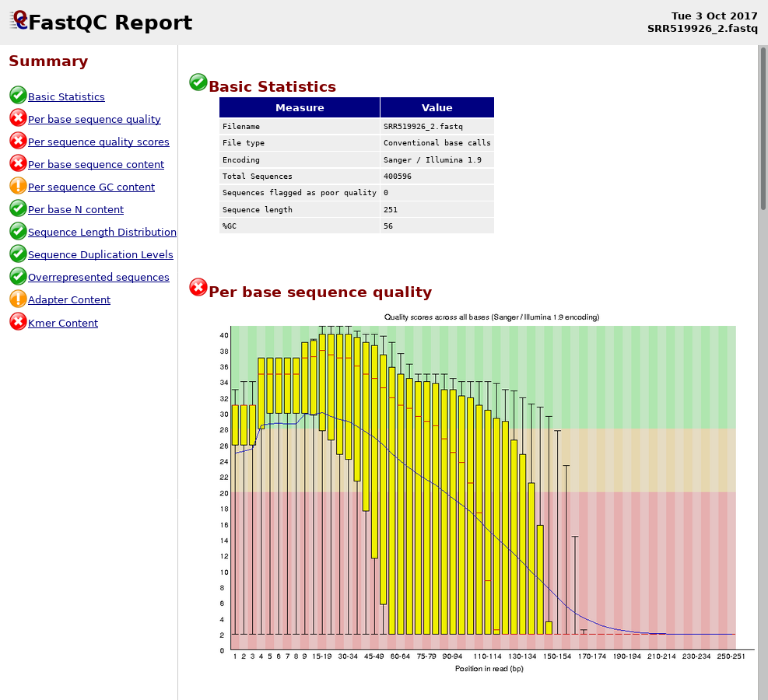This screenshot has width=768, height=700.
Task: Click red fail icon by Per base sequence quality heading
Action: coord(198,288)
